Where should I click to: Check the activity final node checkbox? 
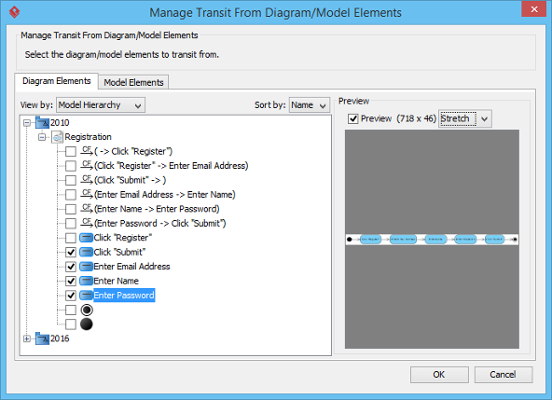tap(71, 310)
